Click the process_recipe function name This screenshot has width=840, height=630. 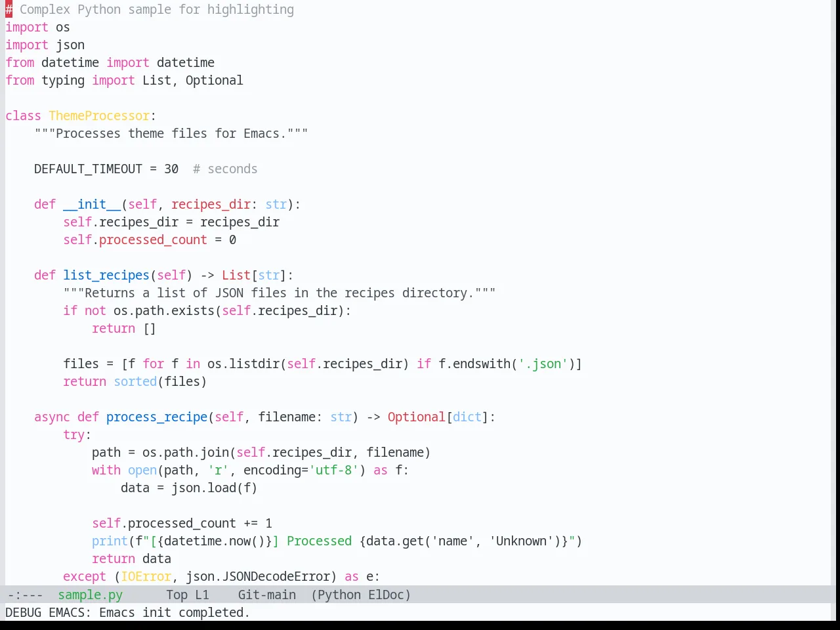coord(157,417)
